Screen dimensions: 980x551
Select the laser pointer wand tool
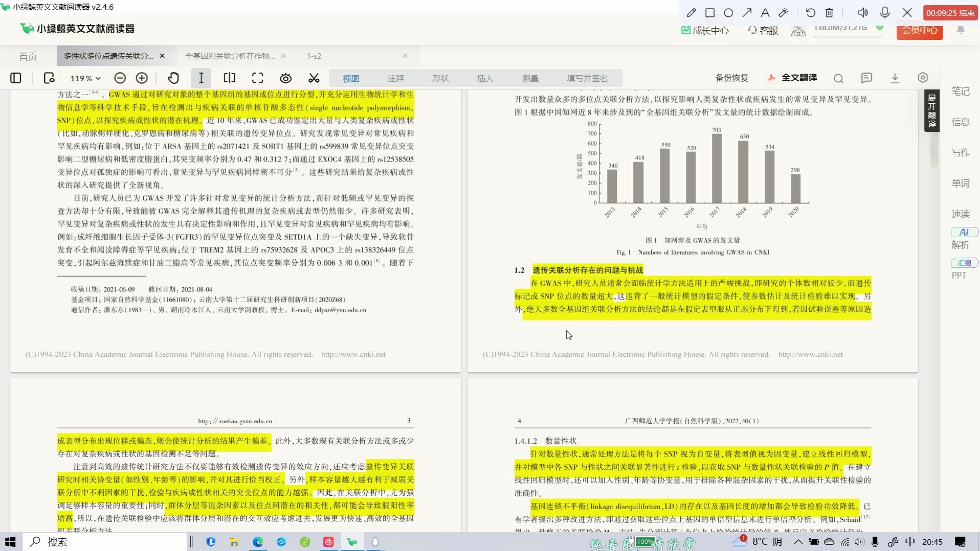pyautogui.click(x=784, y=13)
